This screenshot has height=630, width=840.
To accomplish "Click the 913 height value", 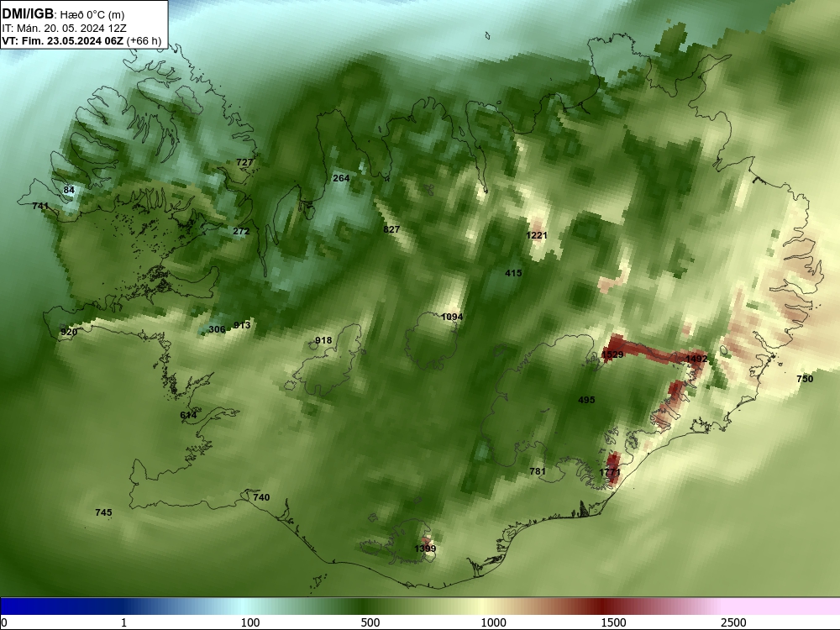I will [242, 325].
